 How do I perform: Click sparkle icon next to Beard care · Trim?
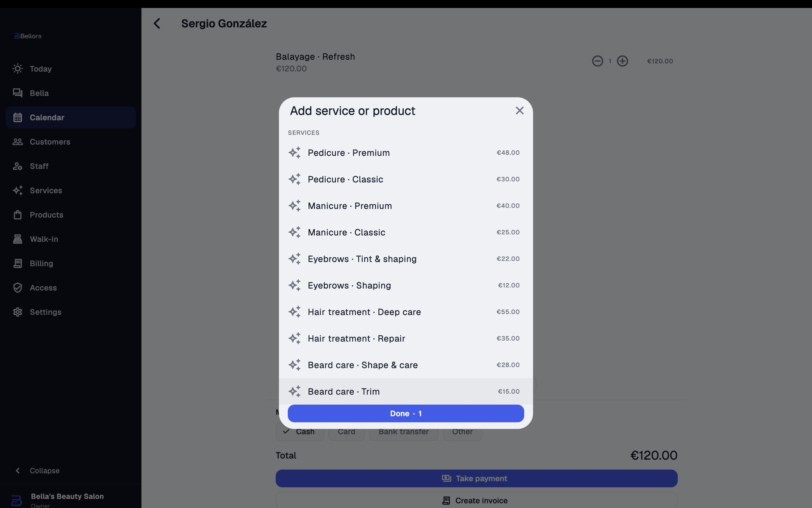point(294,391)
